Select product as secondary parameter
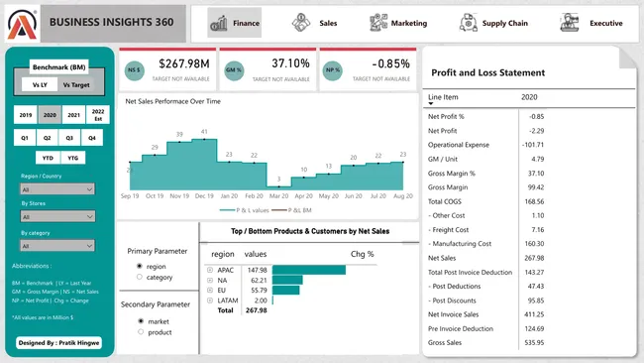 tap(141, 331)
